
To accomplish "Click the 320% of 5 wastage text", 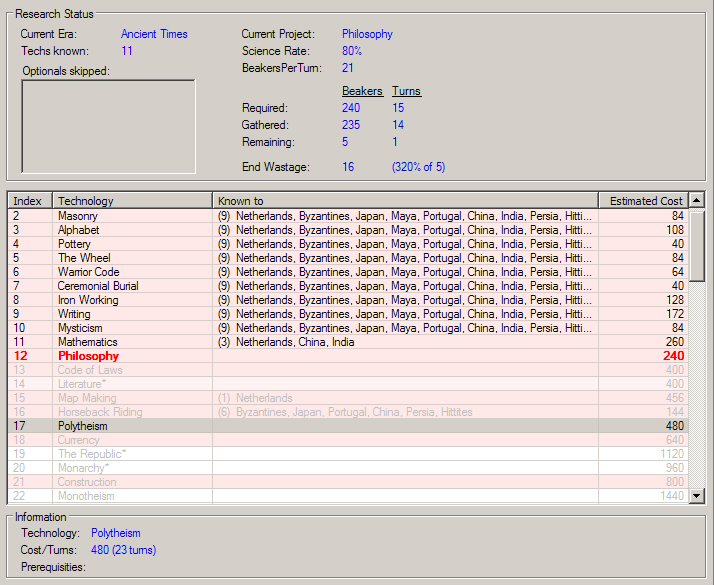I will click(418, 167).
